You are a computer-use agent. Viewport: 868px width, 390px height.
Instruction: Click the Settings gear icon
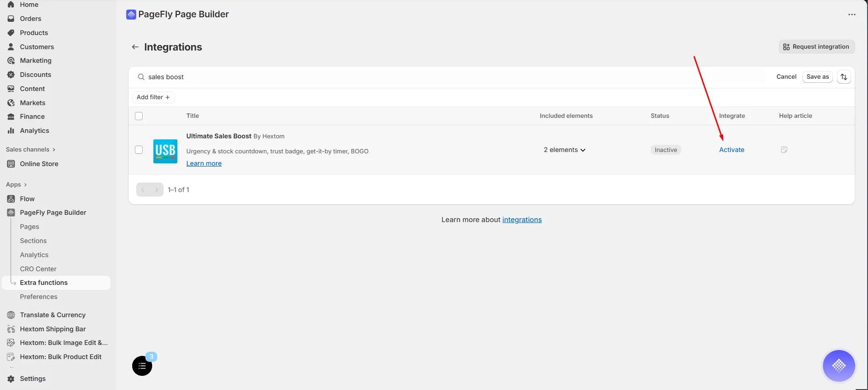(x=11, y=379)
